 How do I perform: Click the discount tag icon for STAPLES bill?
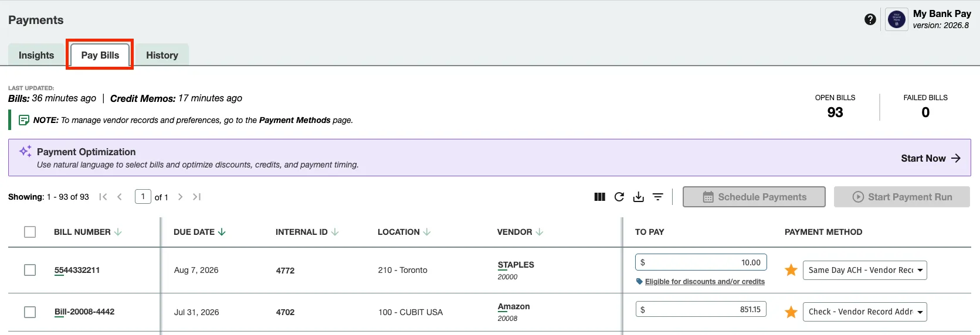639,282
